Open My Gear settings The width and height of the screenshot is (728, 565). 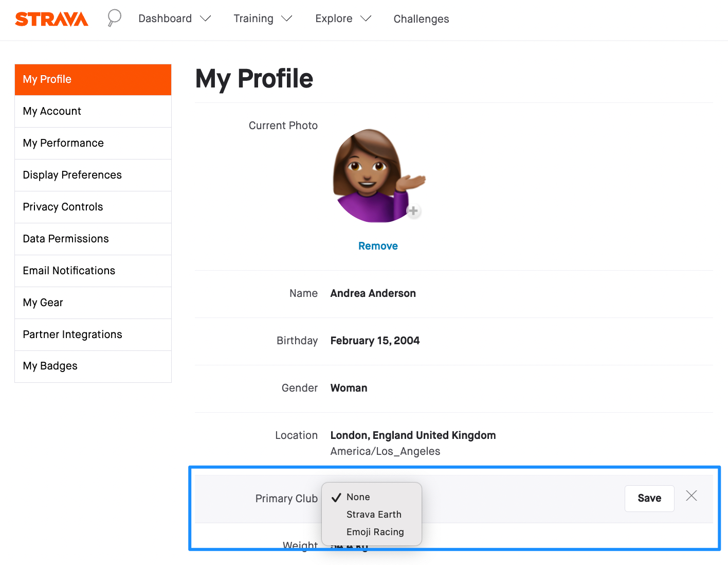pyautogui.click(x=43, y=303)
